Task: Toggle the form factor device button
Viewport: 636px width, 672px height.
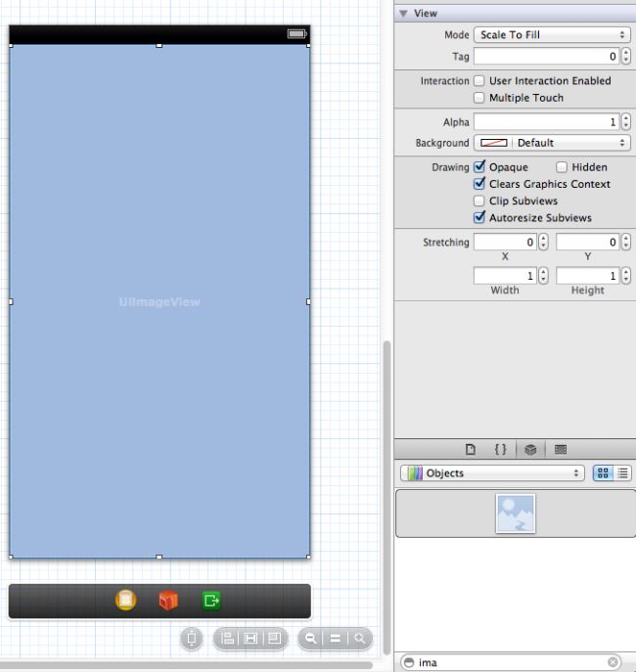Action: [x=192, y=639]
